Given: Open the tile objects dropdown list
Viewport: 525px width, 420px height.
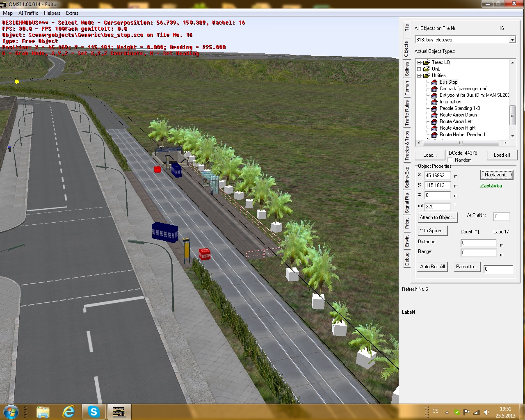Looking at the screenshot, I should tap(512, 40).
